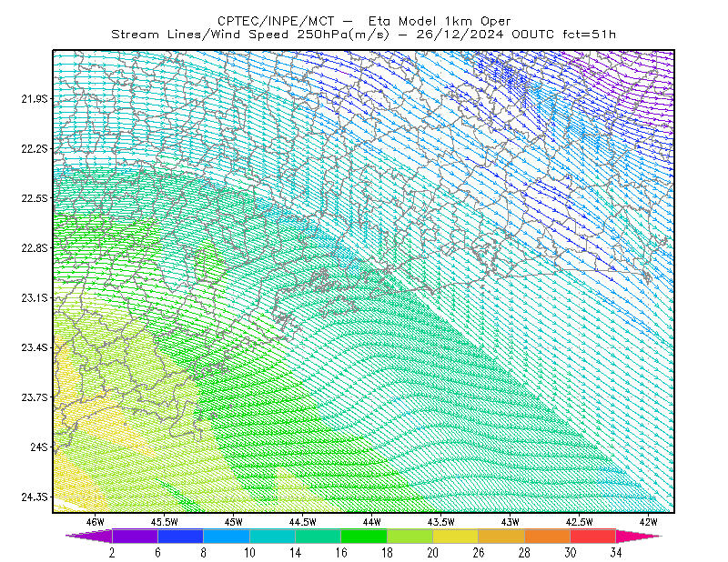Click the gold 26-28 color segment

pyautogui.click(x=501, y=536)
